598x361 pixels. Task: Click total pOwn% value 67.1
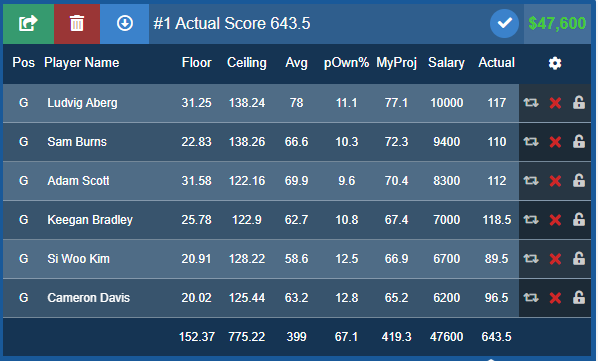pos(346,337)
